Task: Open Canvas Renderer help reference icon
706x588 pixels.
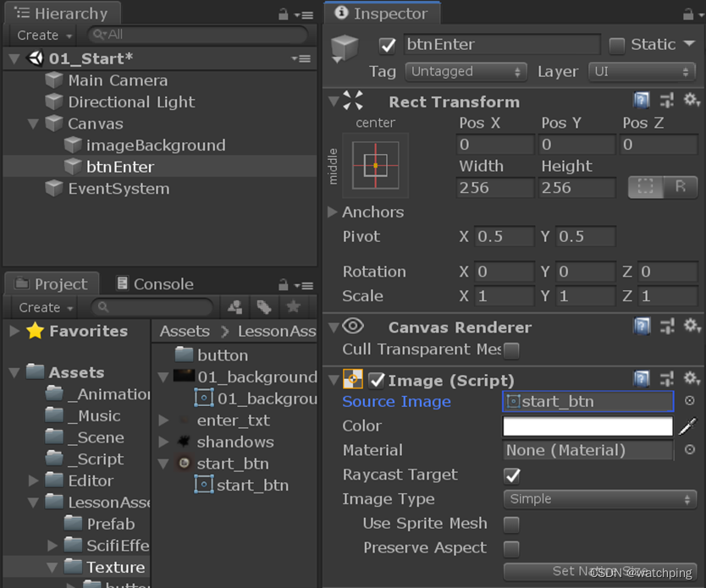Action: coord(642,326)
